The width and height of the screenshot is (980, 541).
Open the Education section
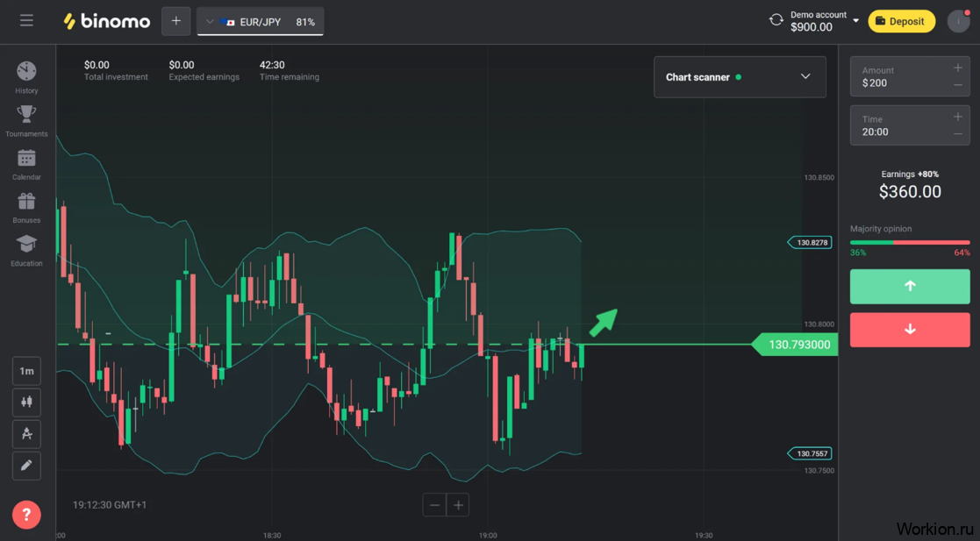click(26, 250)
